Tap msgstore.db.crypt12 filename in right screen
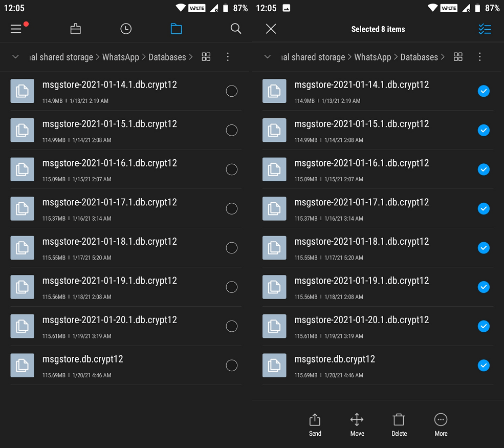 pyautogui.click(x=335, y=359)
